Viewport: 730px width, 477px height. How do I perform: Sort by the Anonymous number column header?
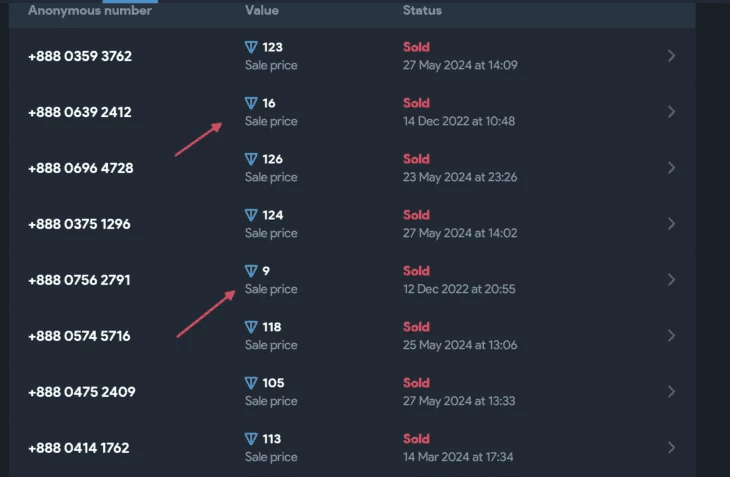90,10
